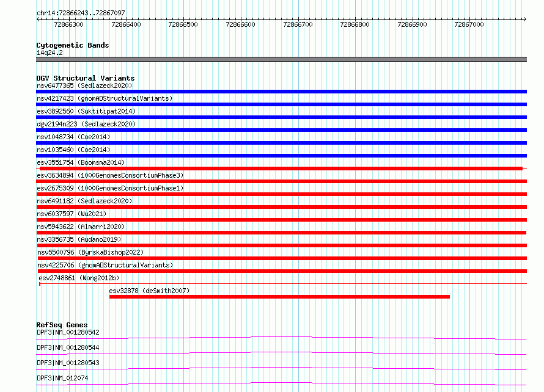Click the right arrow of the coordinate ruler
Image resolution: width=544 pixels, height=392 pixels.
click(525, 19)
